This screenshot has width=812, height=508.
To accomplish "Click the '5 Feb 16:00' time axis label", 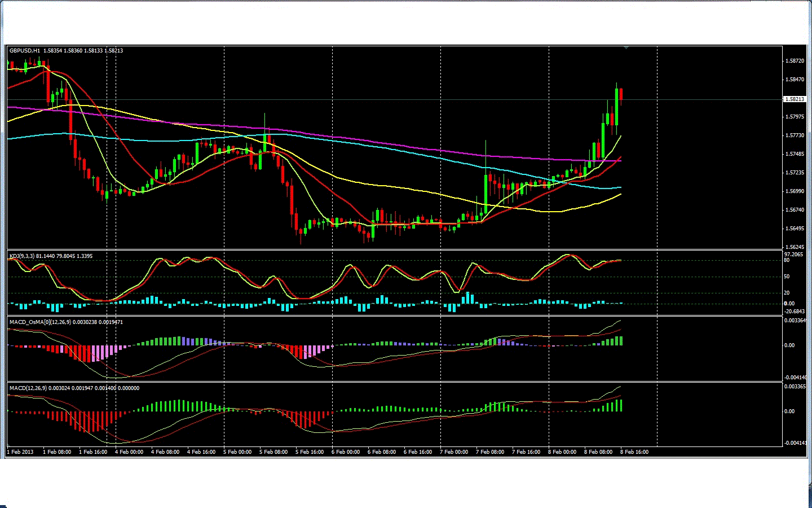I will click(310, 452).
